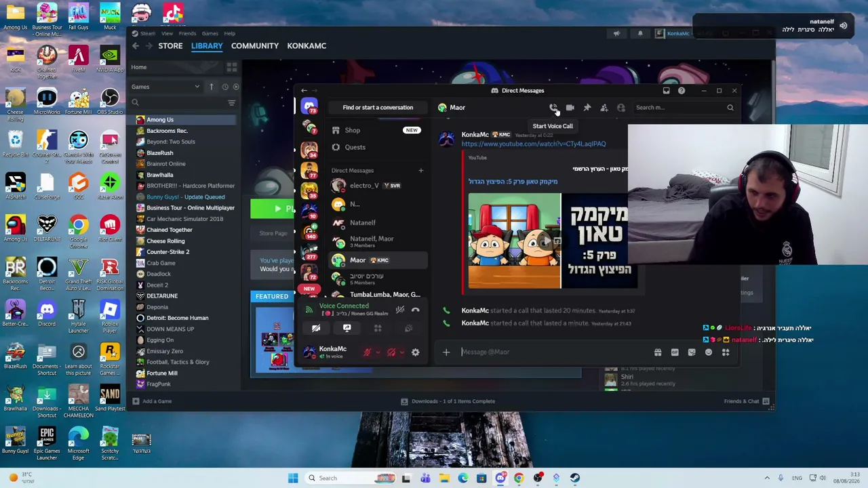Go back in Steam navigation
The height and width of the screenshot is (488, 868).
[x=136, y=46]
